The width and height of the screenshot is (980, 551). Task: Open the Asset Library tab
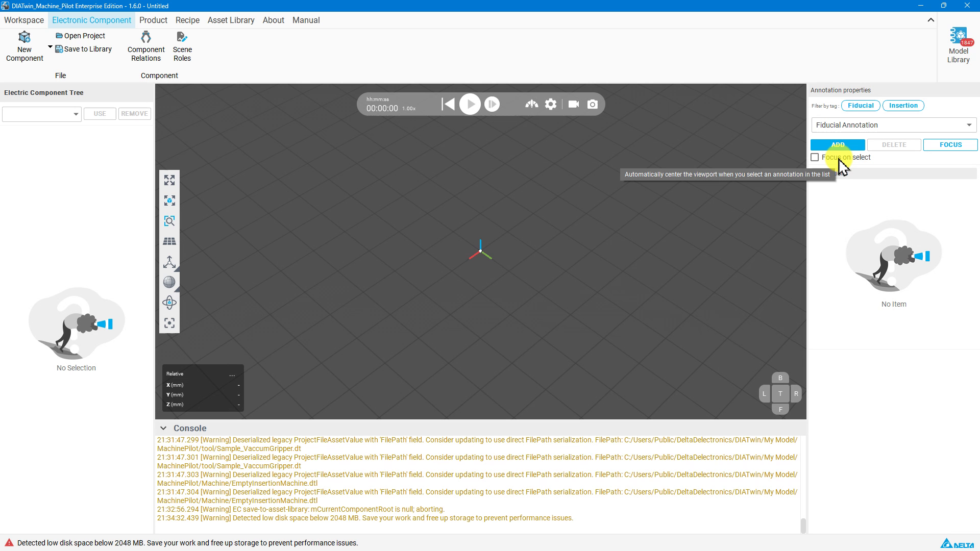pos(231,20)
